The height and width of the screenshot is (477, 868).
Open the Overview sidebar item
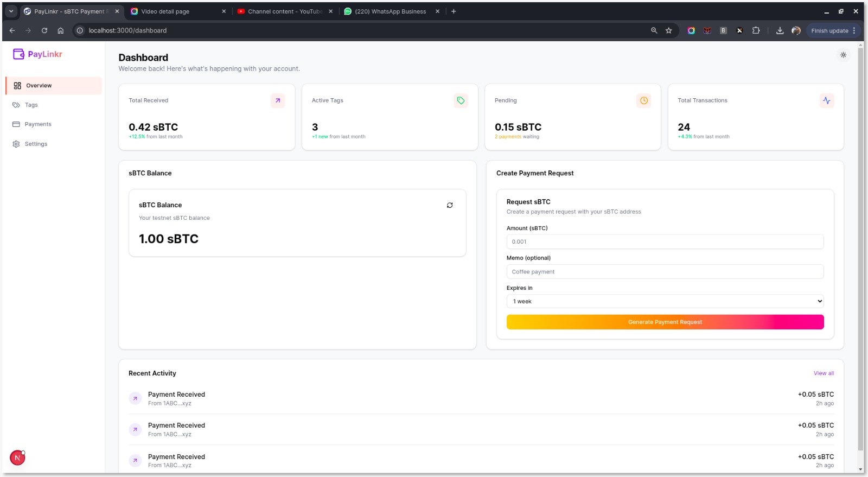[54, 86]
